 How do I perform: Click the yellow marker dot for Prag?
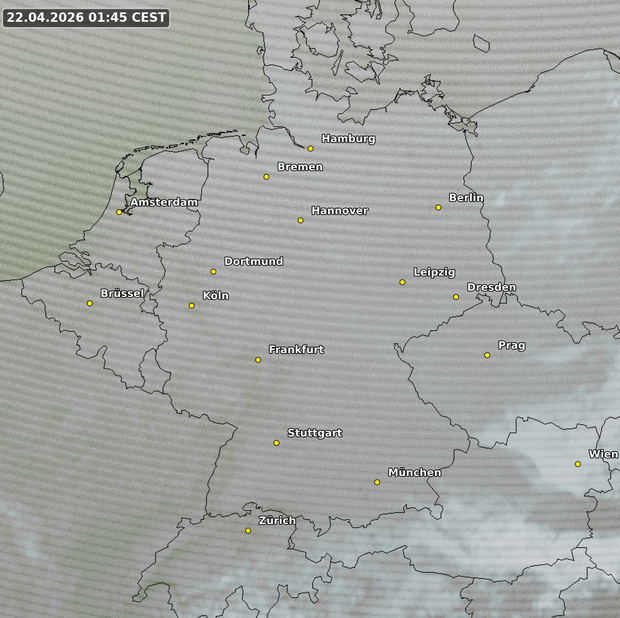tap(487, 355)
